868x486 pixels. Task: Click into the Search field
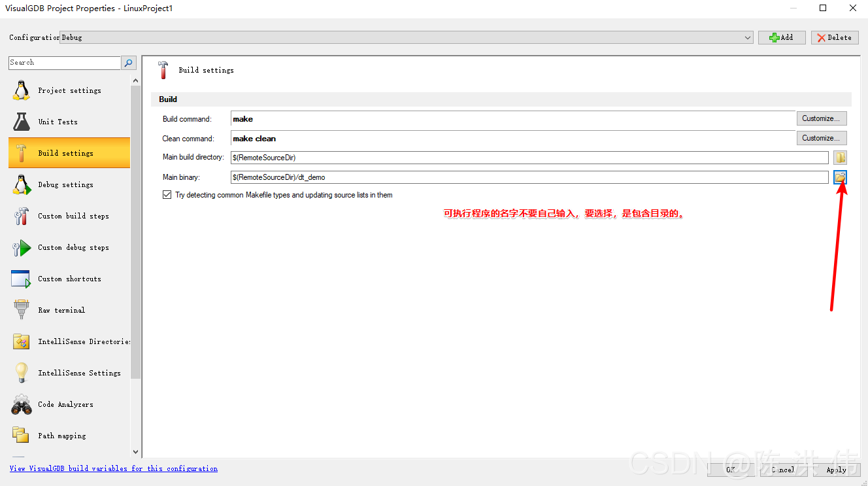[x=65, y=63]
